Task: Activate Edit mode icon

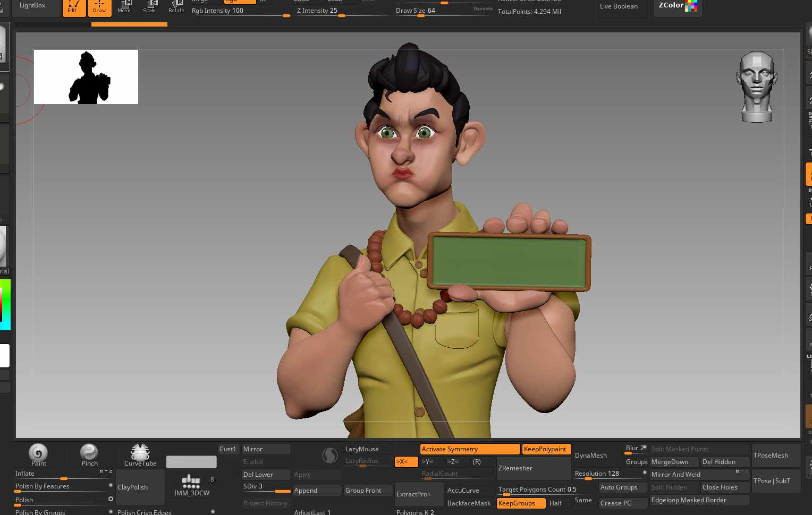Action: 74,7
